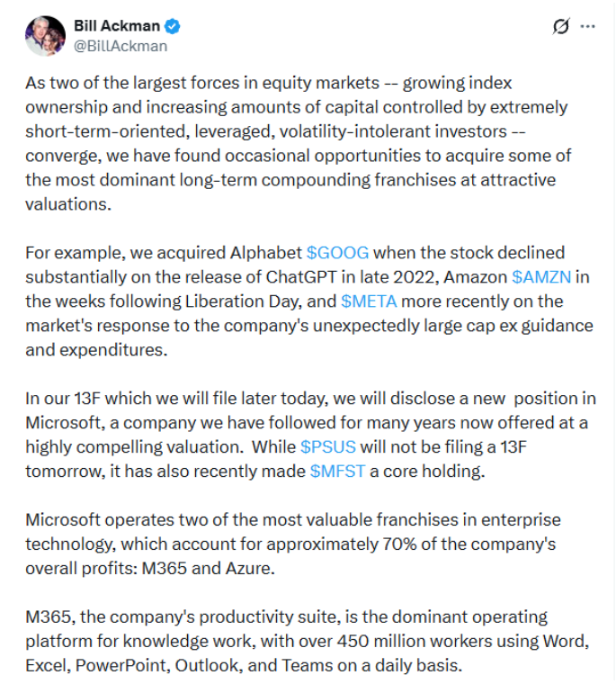
Task: Click the paragraph starting 'For example, we acquired'
Action: pyautogui.click(x=309, y=301)
